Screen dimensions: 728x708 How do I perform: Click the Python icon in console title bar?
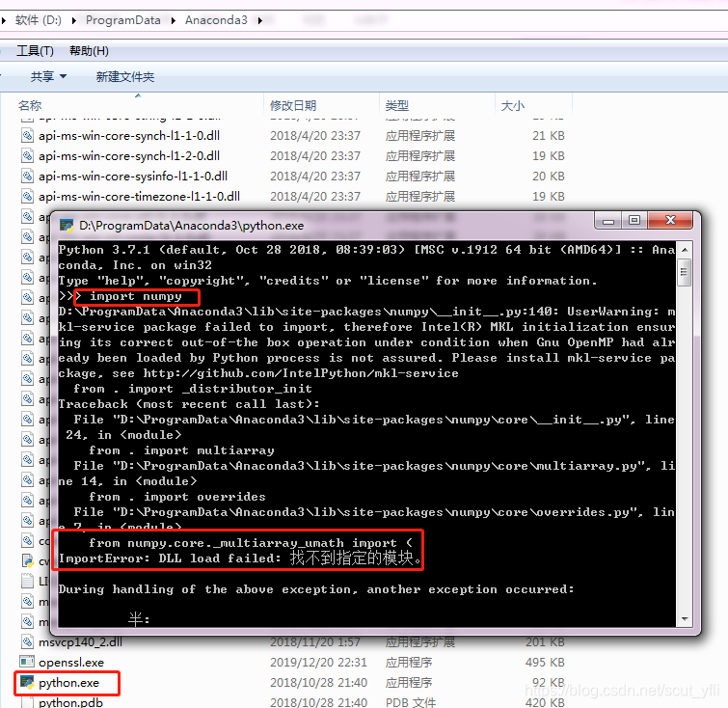(67, 226)
